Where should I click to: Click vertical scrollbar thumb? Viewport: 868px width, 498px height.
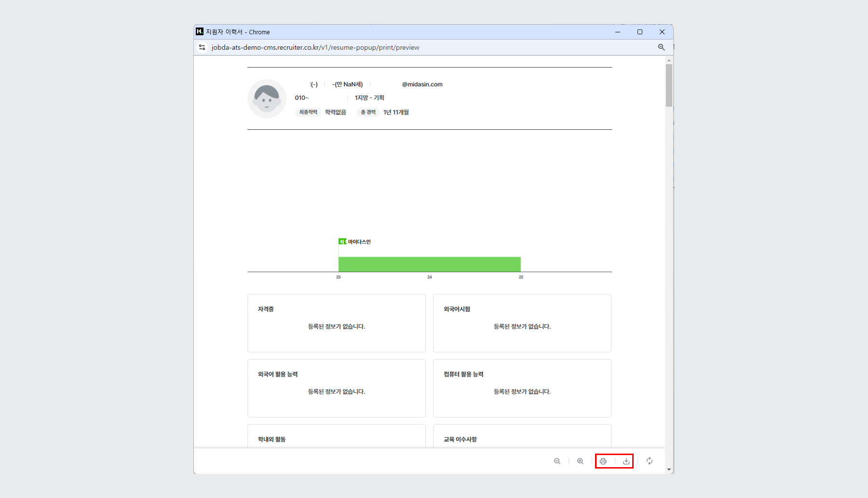(669, 85)
